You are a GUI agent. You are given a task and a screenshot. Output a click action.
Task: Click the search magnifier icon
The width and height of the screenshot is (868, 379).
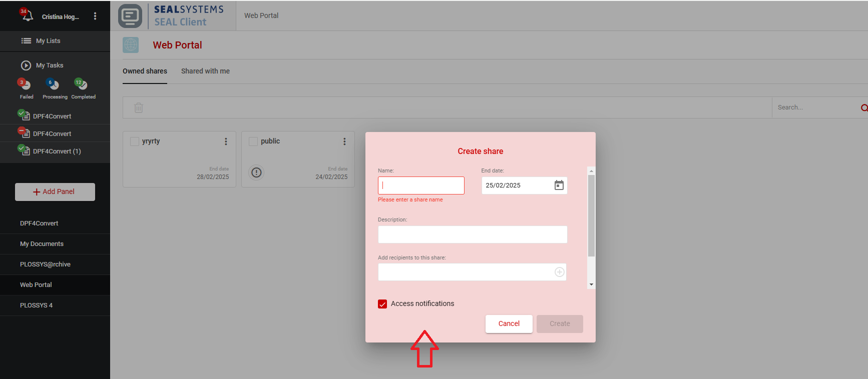[863, 107]
